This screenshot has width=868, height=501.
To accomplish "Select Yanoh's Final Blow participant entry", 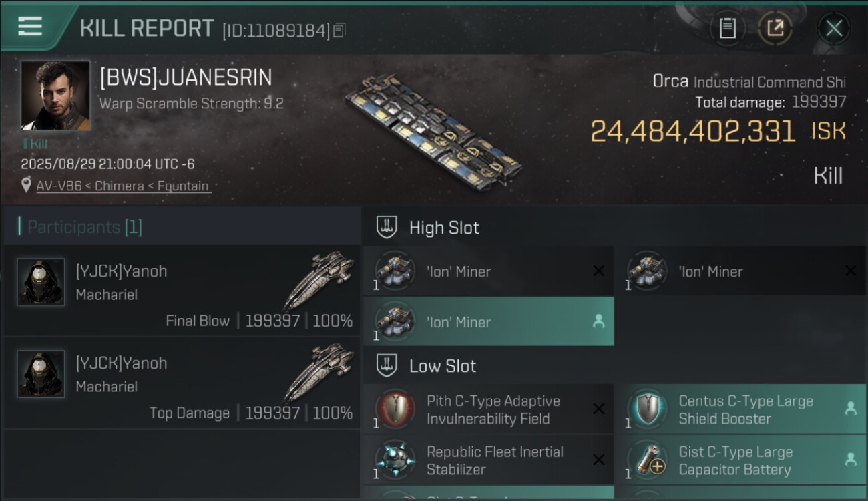I will 182,291.
